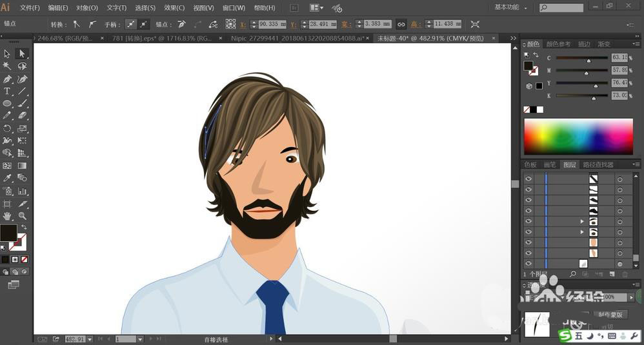Switch to the 路径查找器 panel tab
Screen dimensions: 644x345
click(x=598, y=164)
